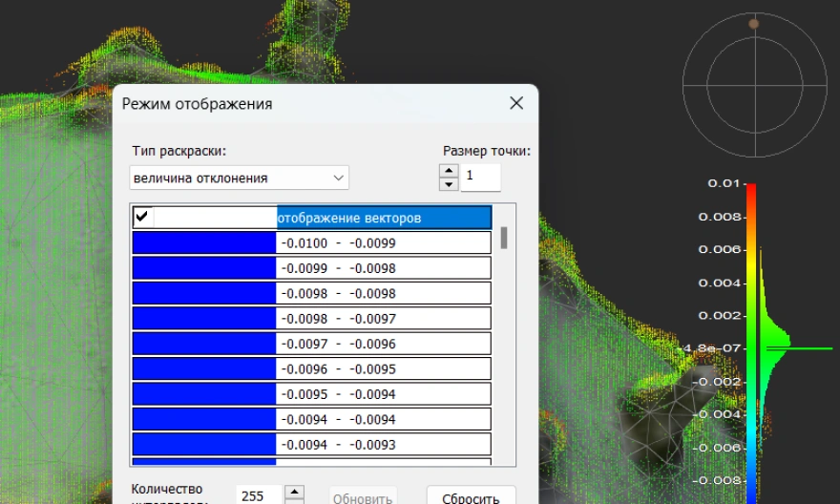
Task: Click the brown dot on the orientation compass
Action: pos(754,24)
